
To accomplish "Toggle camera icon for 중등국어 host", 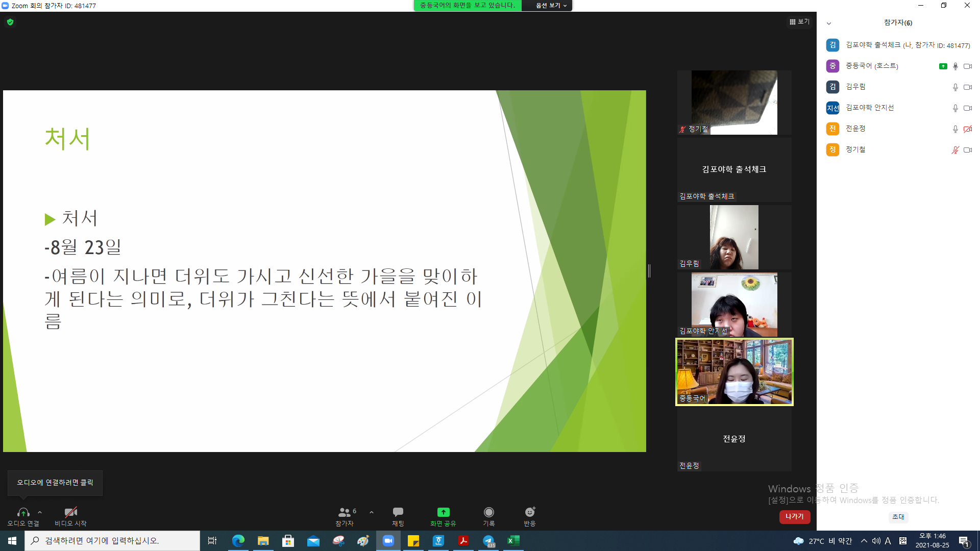I will click(x=968, y=66).
